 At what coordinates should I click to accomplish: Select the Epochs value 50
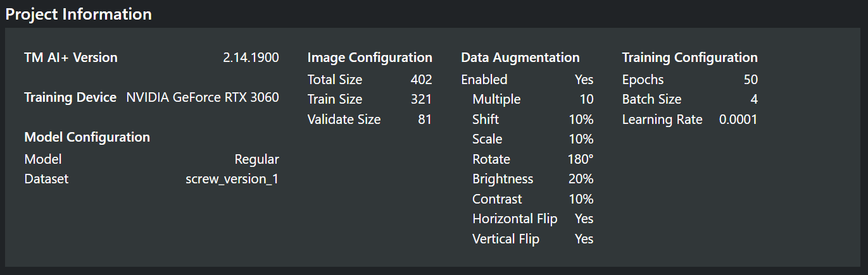(750, 80)
